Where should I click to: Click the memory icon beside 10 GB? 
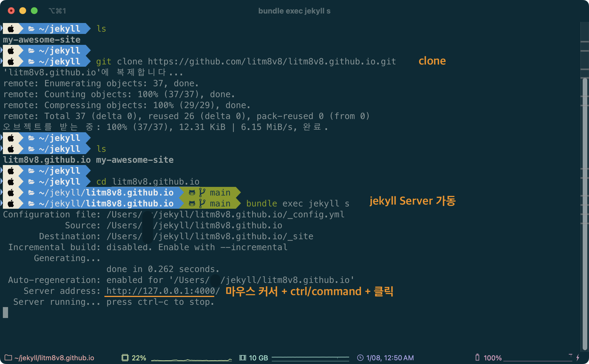tap(242, 358)
